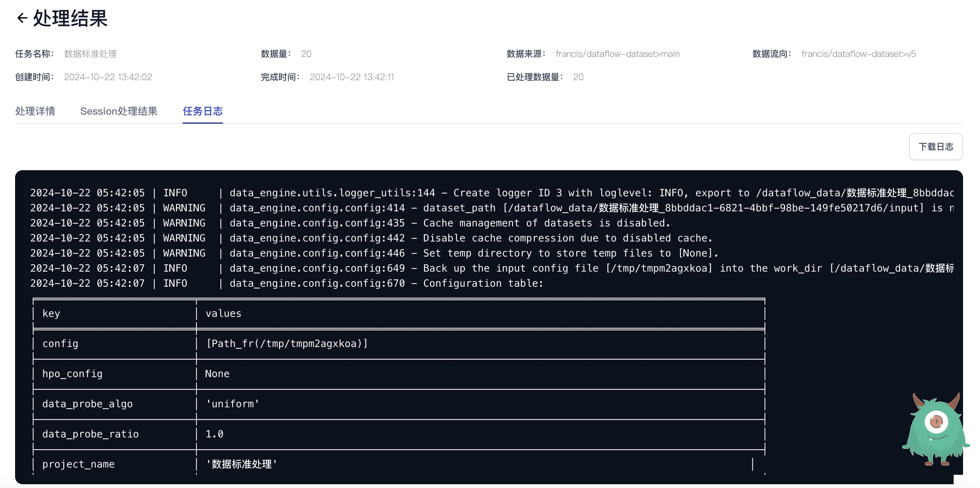This screenshot has width=980, height=488.
Task: Open the Session处理结果 tab
Action: pyautogui.click(x=119, y=111)
